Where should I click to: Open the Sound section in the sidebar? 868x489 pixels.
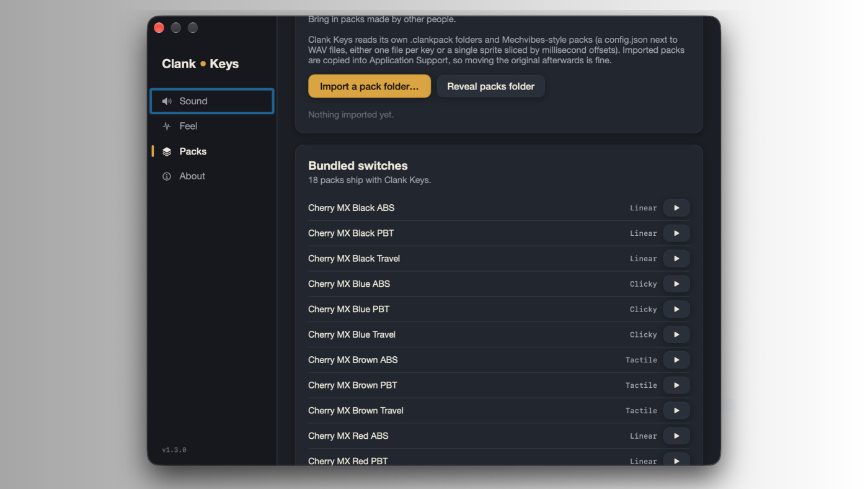click(211, 101)
